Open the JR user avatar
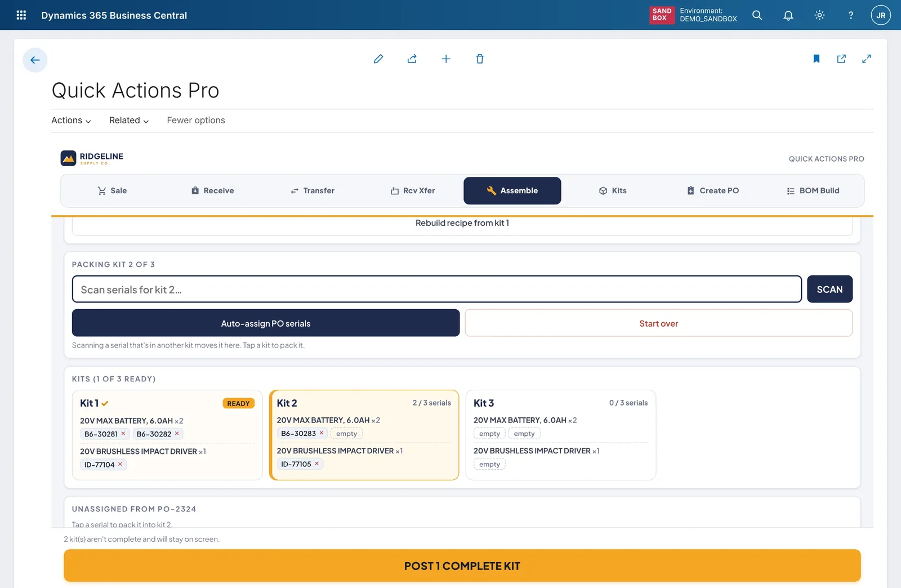 [x=881, y=15]
